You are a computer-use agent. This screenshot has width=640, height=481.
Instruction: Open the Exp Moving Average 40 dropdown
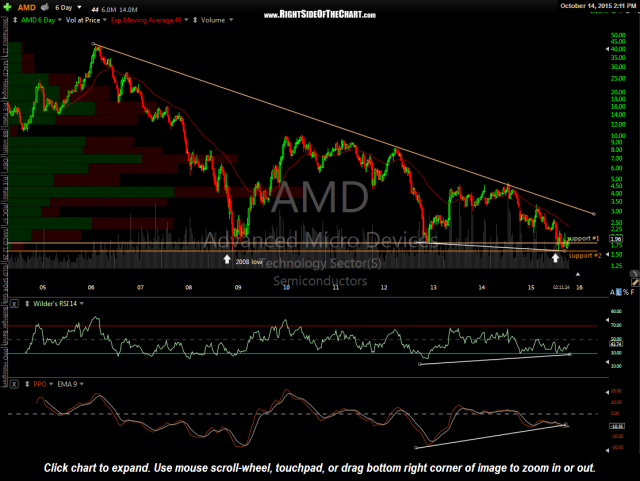[186, 20]
